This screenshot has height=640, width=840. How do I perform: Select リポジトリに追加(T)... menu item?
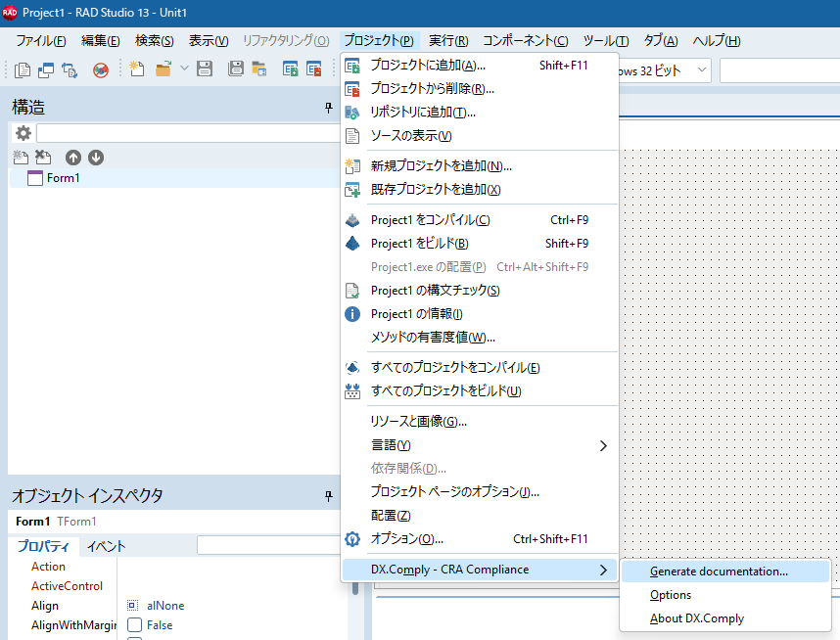pyautogui.click(x=480, y=113)
